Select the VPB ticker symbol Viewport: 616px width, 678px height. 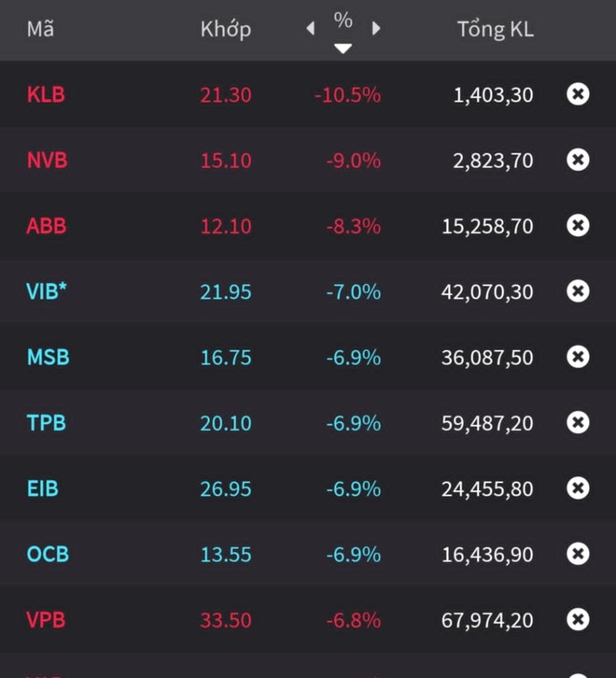[46, 619]
